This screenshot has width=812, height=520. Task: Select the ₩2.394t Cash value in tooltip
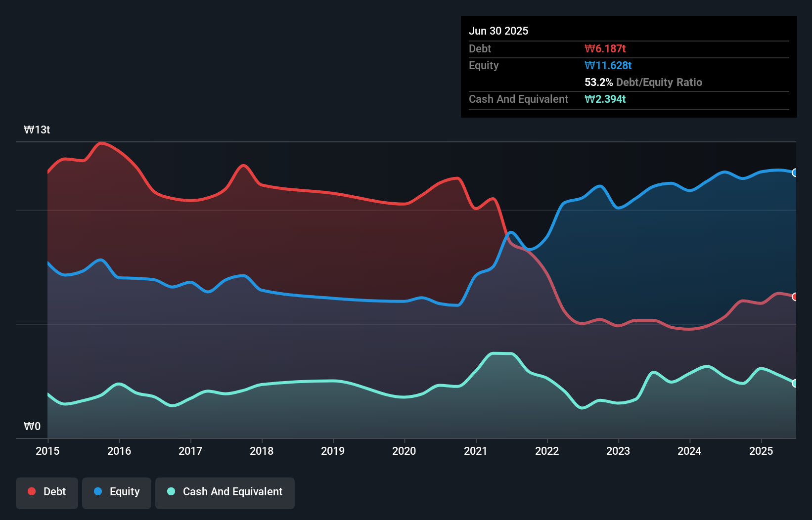(x=605, y=99)
